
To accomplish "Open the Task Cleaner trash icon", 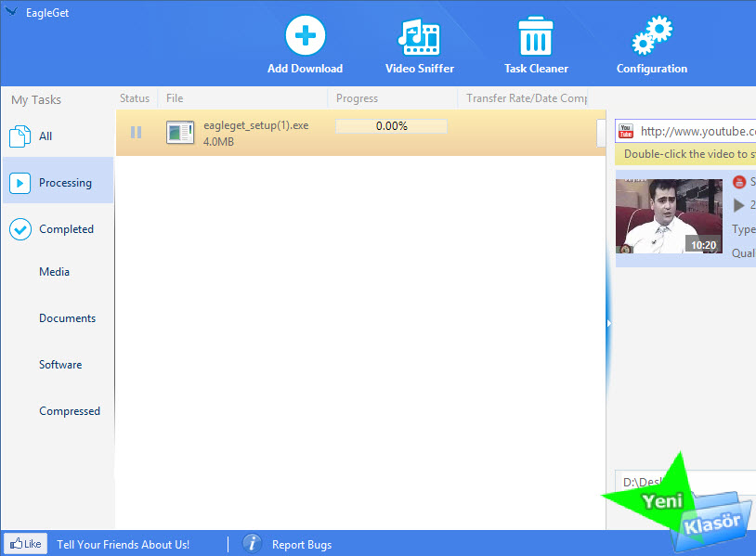I will [x=536, y=37].
